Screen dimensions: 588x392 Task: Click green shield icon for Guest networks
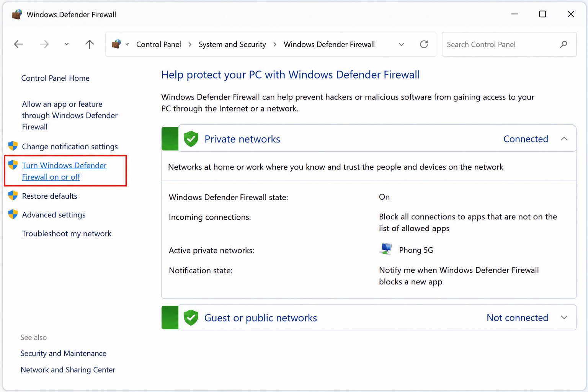click(191, 318)
